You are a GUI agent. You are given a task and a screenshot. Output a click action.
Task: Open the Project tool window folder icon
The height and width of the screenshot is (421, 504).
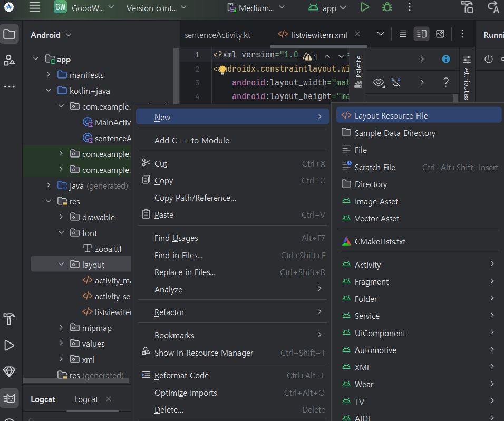pos(9,34)
